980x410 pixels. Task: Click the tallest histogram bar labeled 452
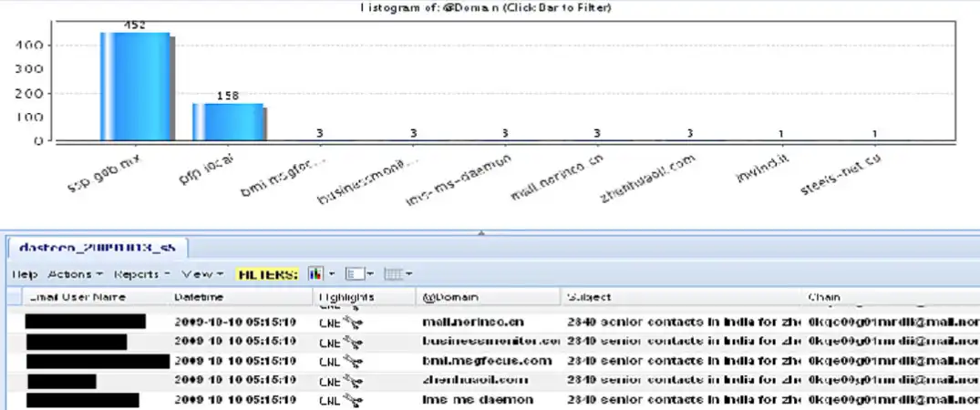tap(135, 87)
